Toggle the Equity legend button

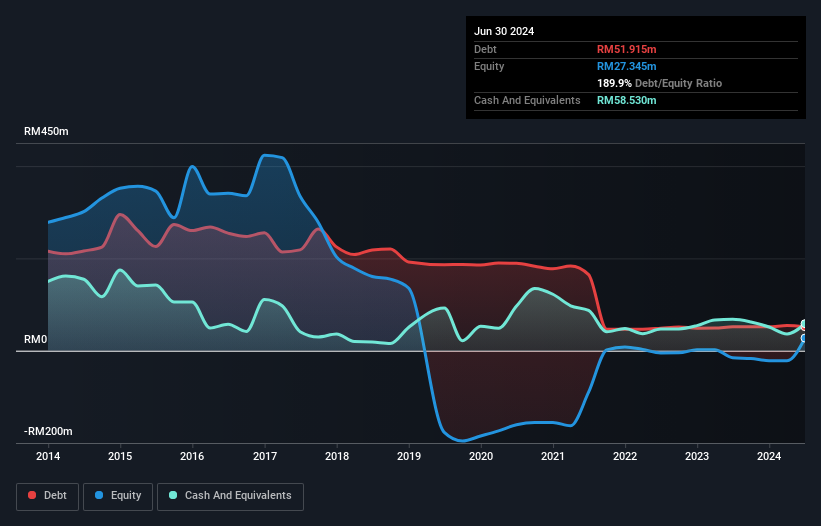click(x=118, y=496)
